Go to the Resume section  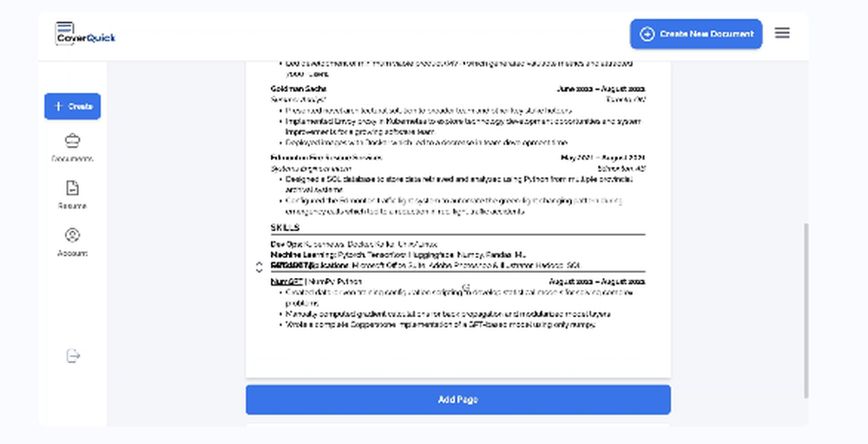[x=72, y=194]
